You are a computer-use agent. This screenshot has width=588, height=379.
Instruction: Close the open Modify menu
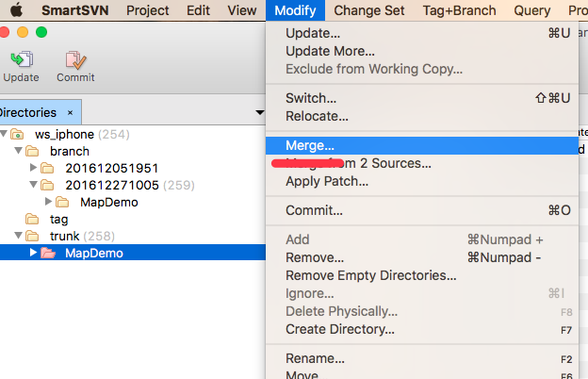point(295,10)
